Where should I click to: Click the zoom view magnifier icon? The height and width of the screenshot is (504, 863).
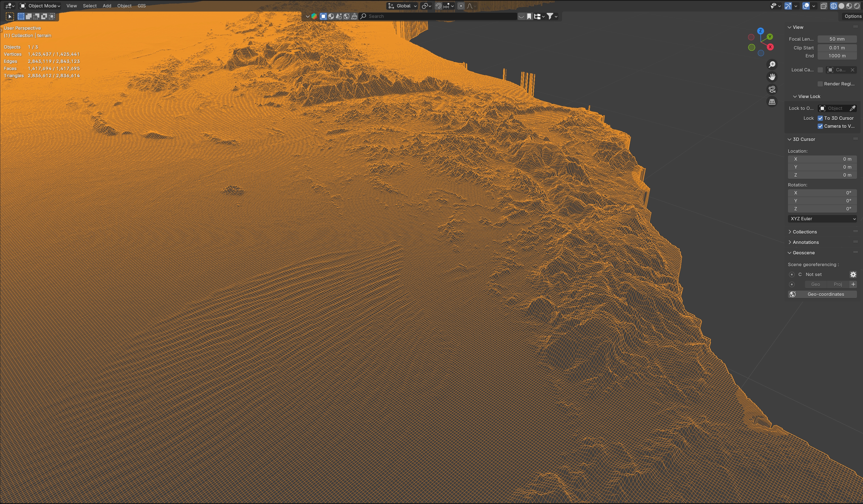tap(772, 64)
